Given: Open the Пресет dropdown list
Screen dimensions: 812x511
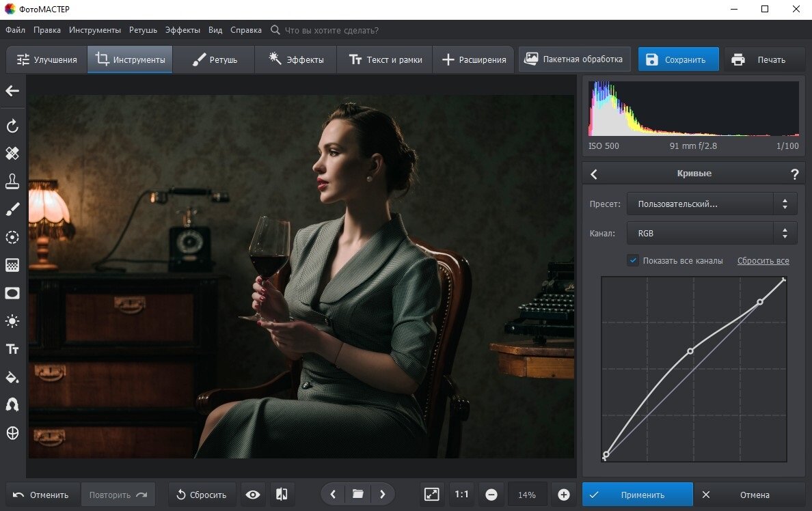Looking at the screenshot, I should [x=711, y=204].
